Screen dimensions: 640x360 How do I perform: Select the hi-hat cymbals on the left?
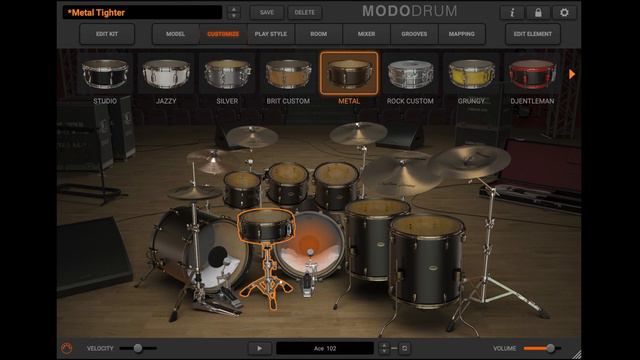pos(194,192)
